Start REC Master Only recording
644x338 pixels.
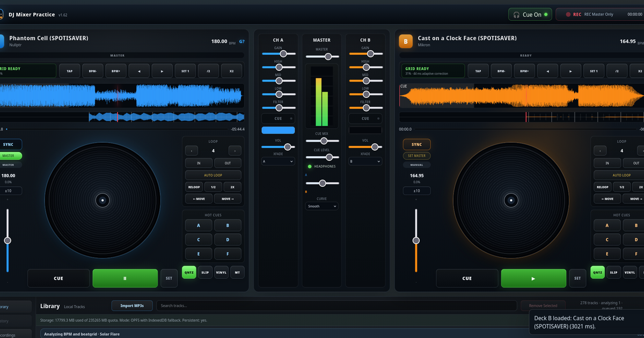[600, 14]
